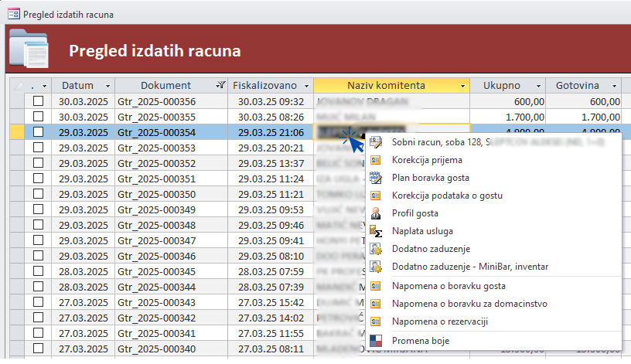
Task: Toggle the checkbox for Gtr_2025-000340 row
Action: coord(39,349)
